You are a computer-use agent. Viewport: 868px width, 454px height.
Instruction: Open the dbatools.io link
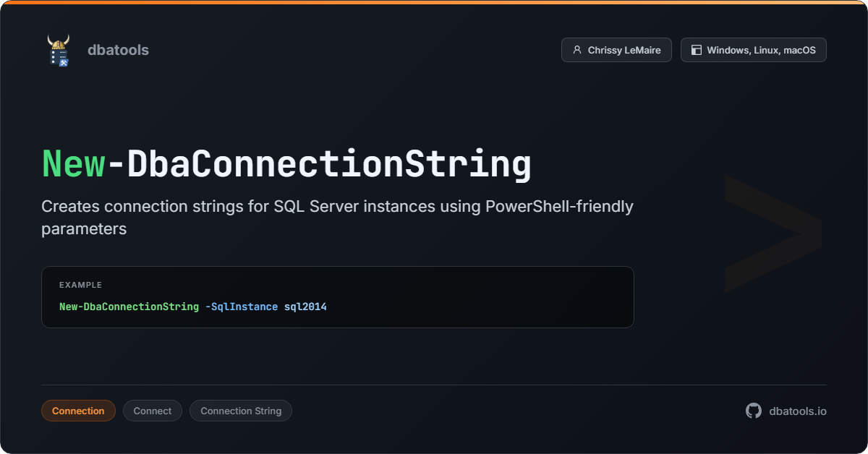point(798,411)
